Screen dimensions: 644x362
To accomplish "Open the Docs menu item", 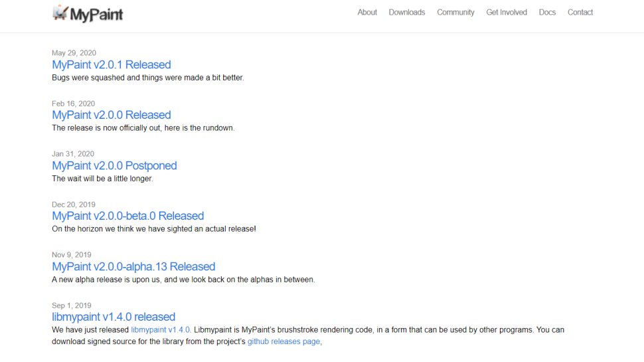I will pyautogui.click(x=547, y=13).
